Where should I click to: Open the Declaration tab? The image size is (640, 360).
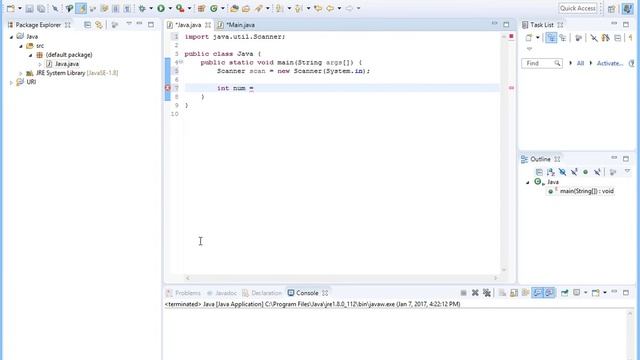pyautogui.click(x=262, y=293)
